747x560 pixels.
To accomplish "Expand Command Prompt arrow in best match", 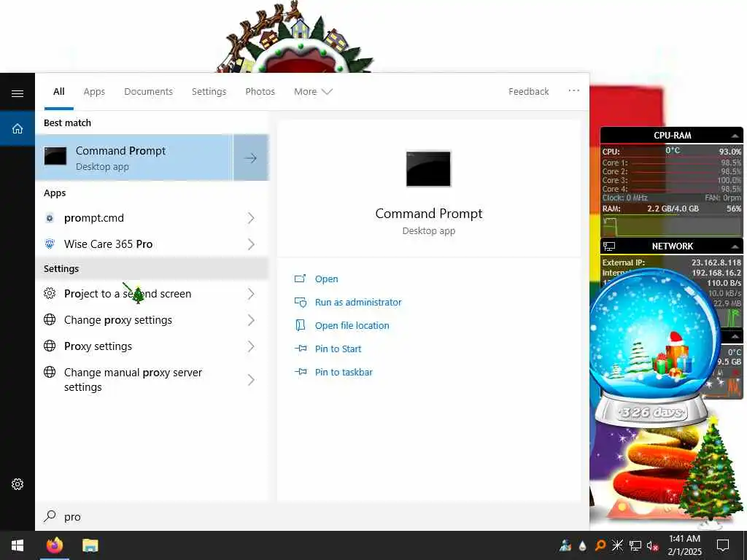I will (x=251, y=157).
